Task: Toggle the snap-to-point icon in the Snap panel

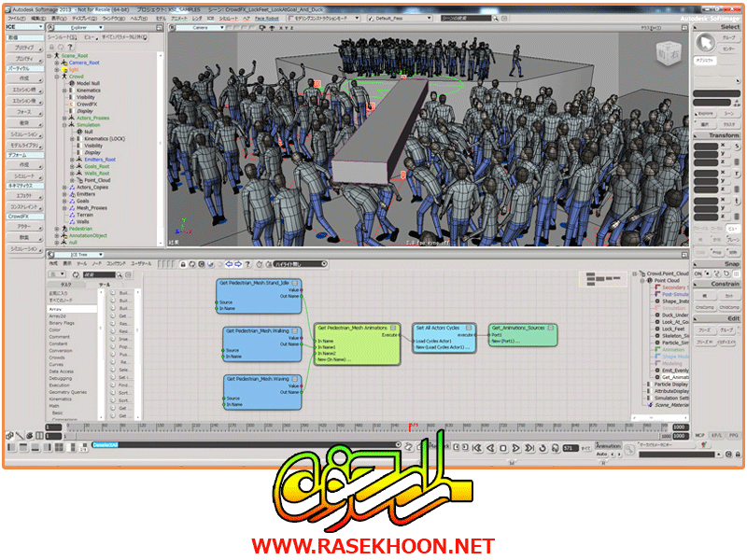Action: coord(708,273)
